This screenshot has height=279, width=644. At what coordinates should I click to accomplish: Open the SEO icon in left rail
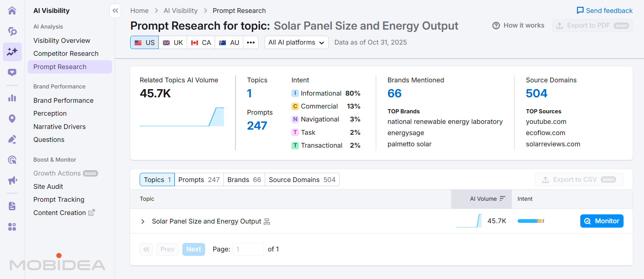(x=12, y=31)
